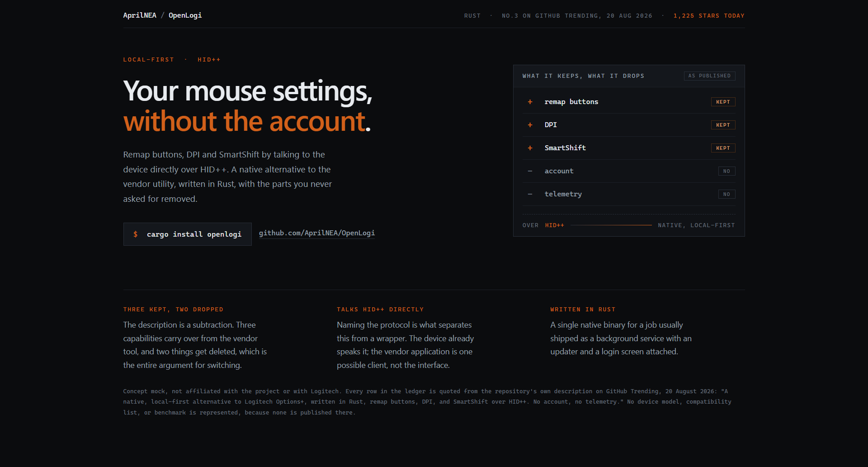Click the KEPT badge on DPI row
868x467 pixels.
click(x=723, y=125)
